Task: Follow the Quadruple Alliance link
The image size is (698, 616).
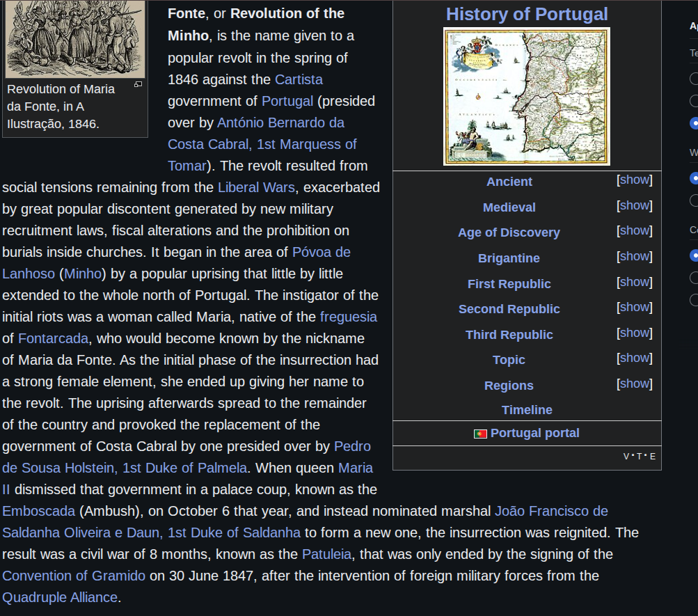Action: click(x=60, y=597)
